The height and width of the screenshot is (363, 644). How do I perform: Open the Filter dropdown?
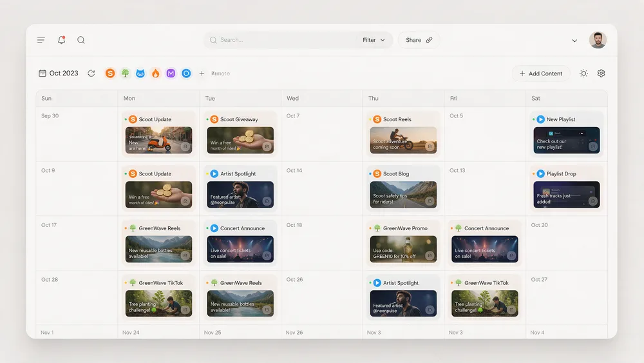pos(374,40)
